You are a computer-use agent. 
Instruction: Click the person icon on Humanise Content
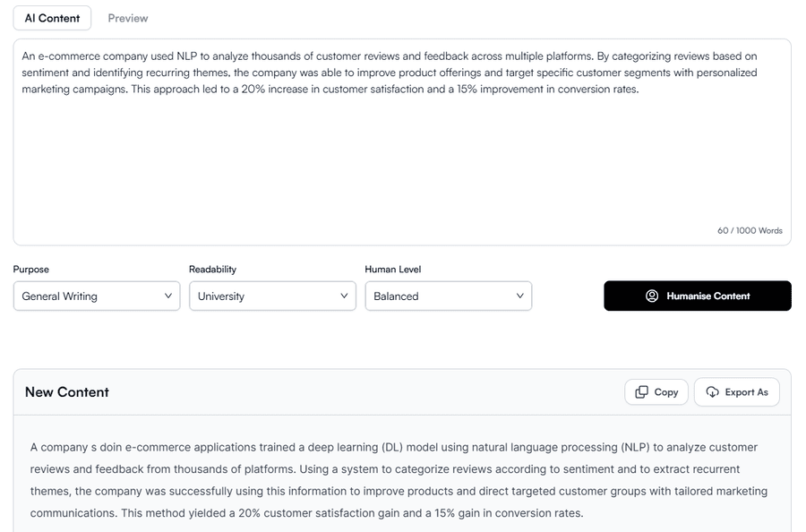(652, 296)
